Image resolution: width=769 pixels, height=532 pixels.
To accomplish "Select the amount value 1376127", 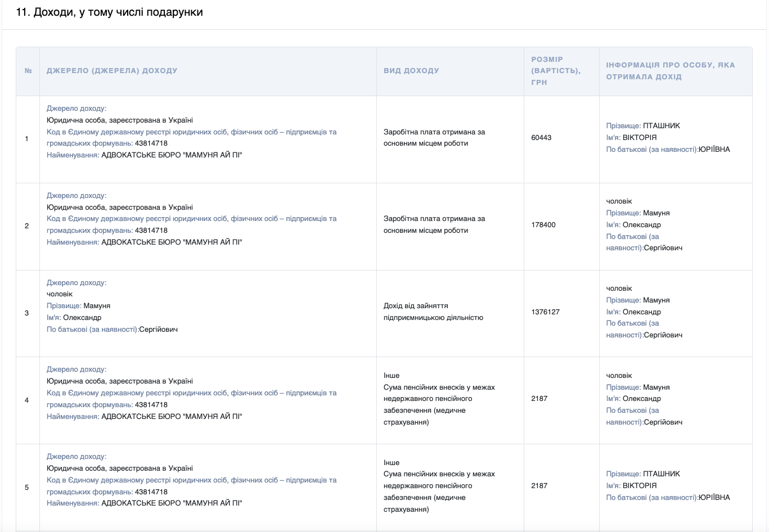I will (545, 312).
